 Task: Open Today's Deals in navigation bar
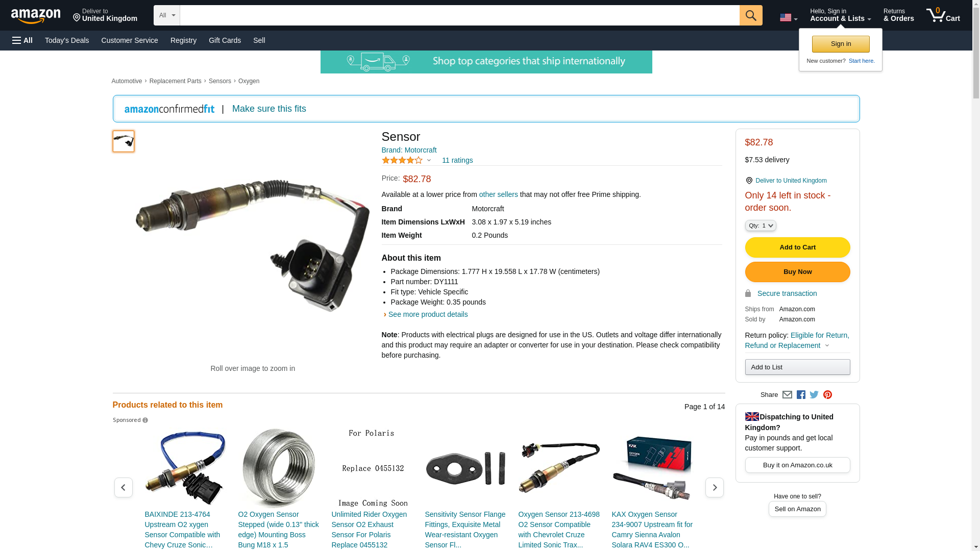67,40
